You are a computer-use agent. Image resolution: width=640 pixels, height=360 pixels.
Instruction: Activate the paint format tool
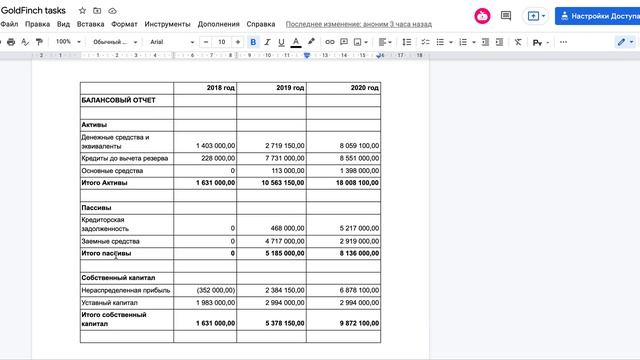39,42
